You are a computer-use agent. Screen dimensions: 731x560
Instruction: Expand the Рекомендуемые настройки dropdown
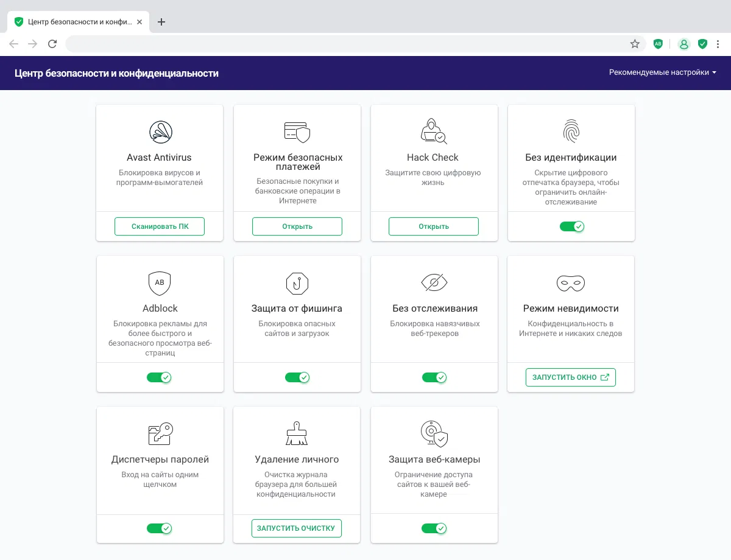tap(663, 72)
